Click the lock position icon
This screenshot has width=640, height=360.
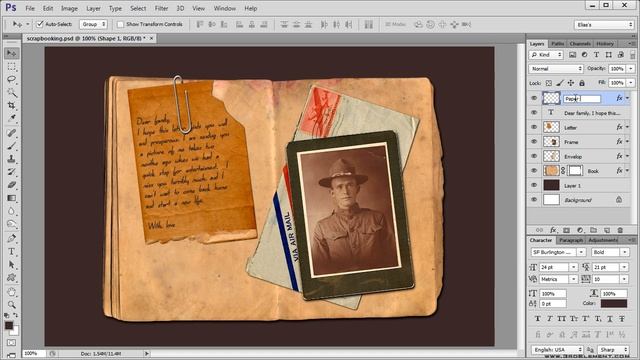pyautogui.click(x=571, y=83)
